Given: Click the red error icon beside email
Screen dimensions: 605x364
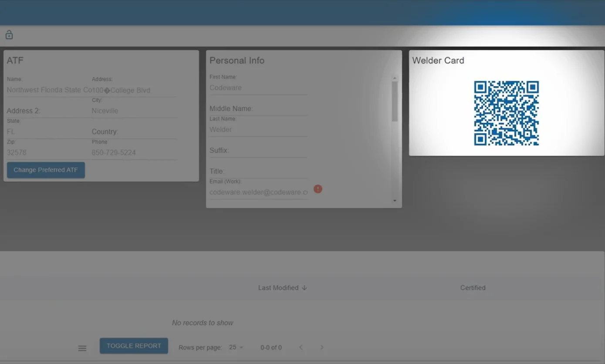Looking at the screenshot, I should tap(318, 189).
